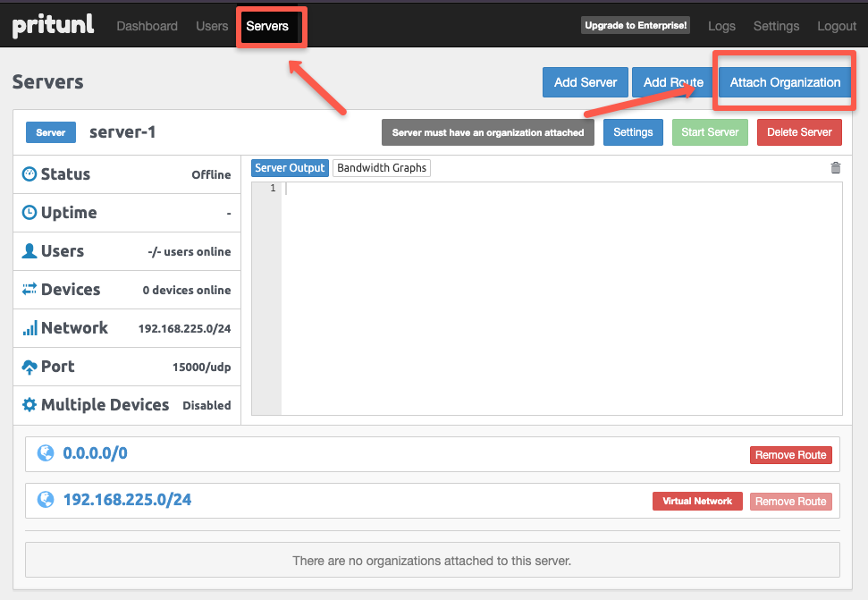Click the Offline status value
This screenshot has width=868, height=600.
click(211, 175)
